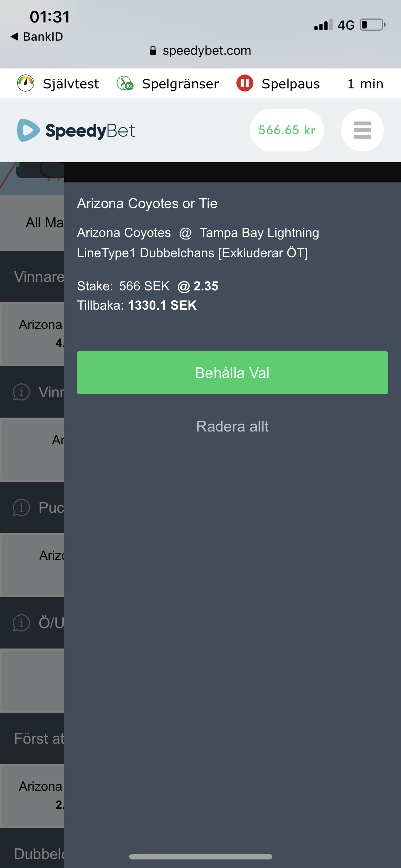Open the 566.65 kr balance pill

tap(287, 130)
